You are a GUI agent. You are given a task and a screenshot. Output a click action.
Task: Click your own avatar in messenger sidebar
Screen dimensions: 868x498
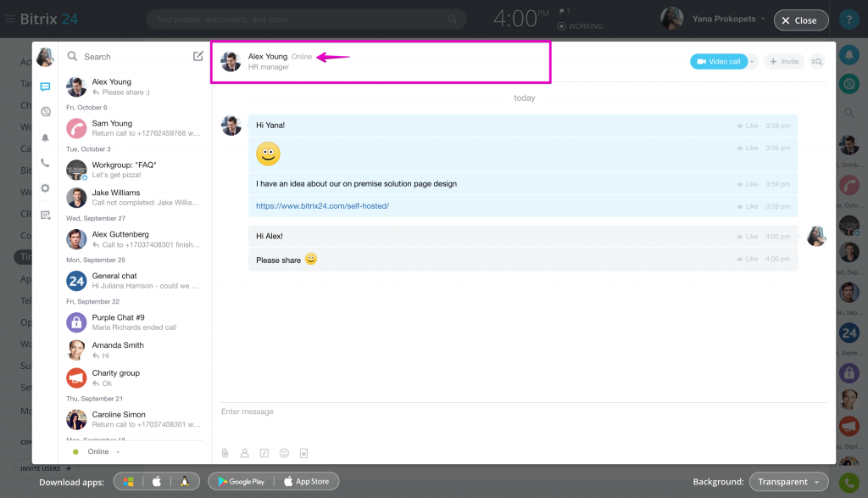[46, 57]
